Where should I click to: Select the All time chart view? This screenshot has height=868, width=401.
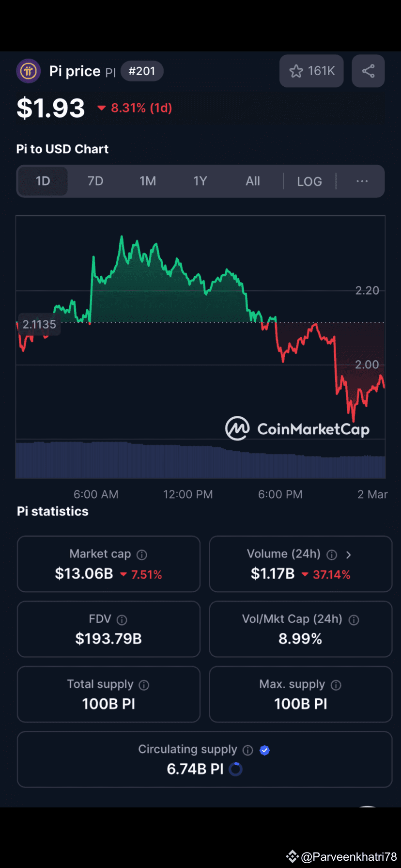(x=252, y=181)
